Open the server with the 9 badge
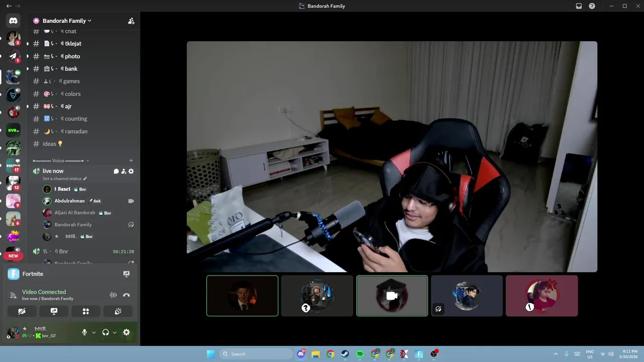The height and width of the screenshot is (362, 644). [13, 201]
